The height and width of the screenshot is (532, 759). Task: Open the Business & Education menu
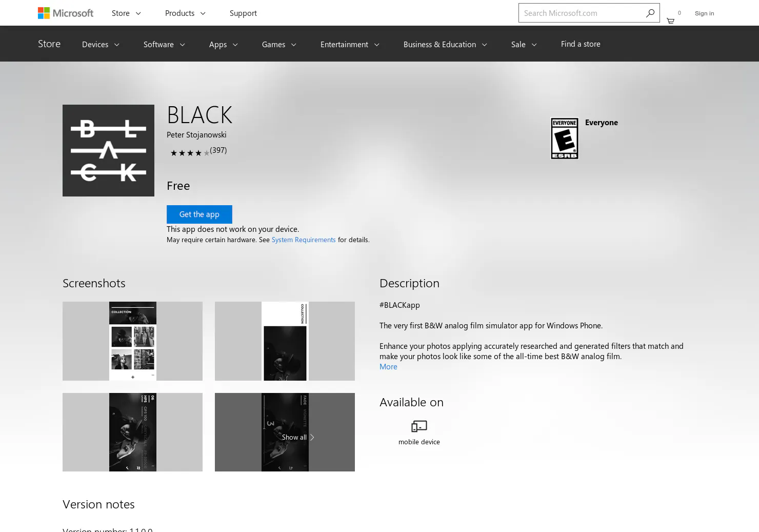tap(445, 44)
